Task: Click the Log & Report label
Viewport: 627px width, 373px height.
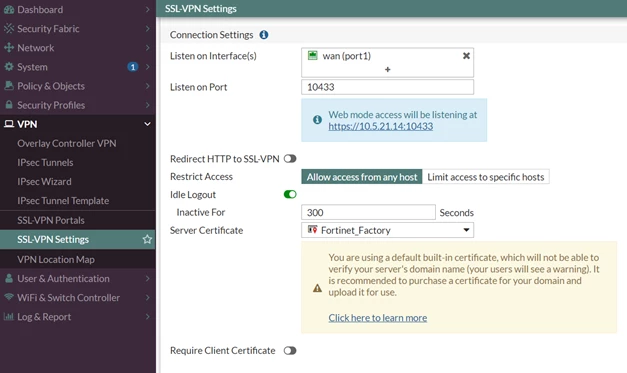Action: [44, 317]
